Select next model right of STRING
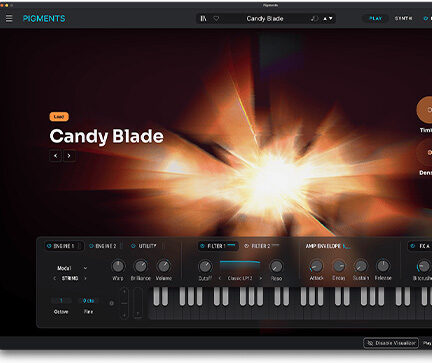This screenshot has width=432, height=363. pos(85,278)
